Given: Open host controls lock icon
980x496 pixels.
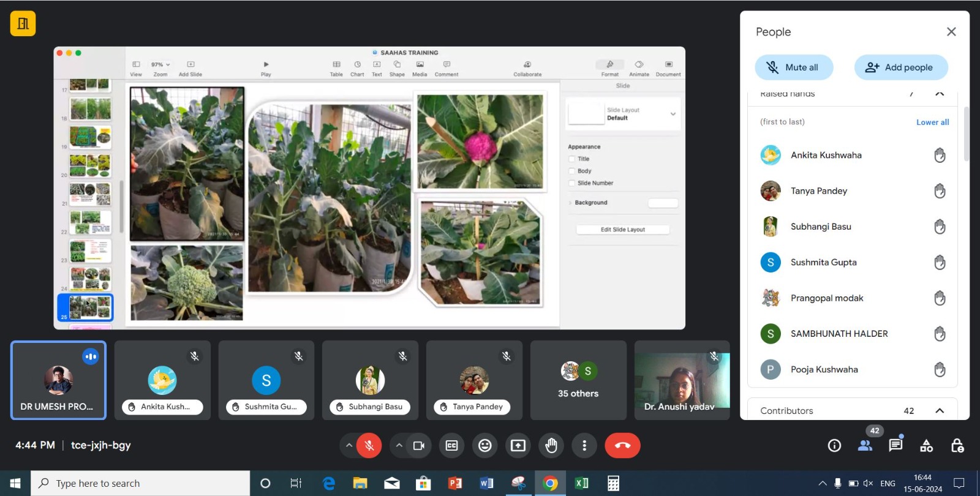Looking at the screenshot, I should click(957, 446).
